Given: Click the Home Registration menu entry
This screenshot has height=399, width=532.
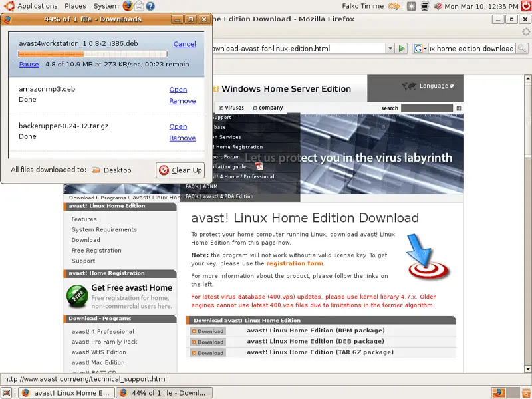Looking at the screenshot, I should click(x=238, y=147).
